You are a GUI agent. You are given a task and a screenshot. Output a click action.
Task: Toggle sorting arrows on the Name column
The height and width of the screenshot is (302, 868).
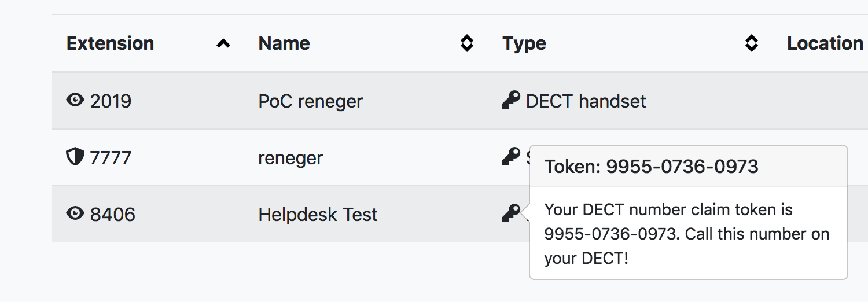pyautogui.click(x=466, y=43)
